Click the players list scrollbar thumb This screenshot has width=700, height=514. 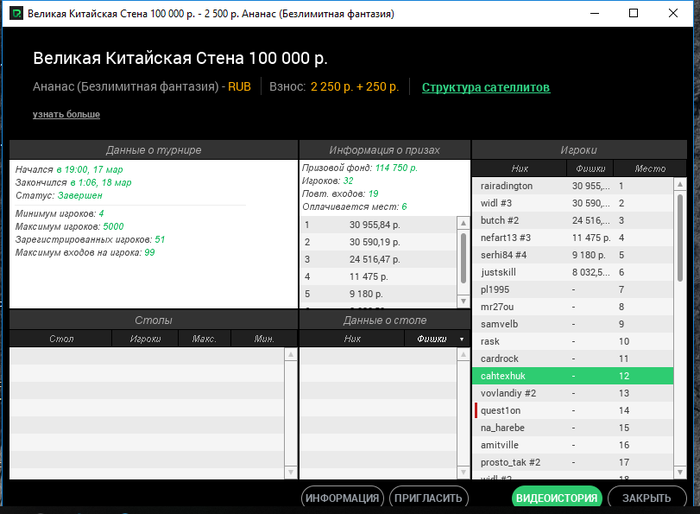680,238
